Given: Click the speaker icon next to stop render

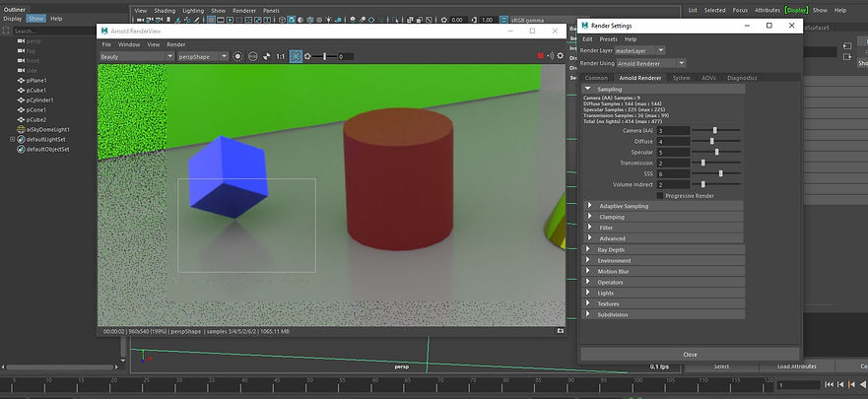Looking at the screenshot, I should pyautogui.click(x=550, y=56).
